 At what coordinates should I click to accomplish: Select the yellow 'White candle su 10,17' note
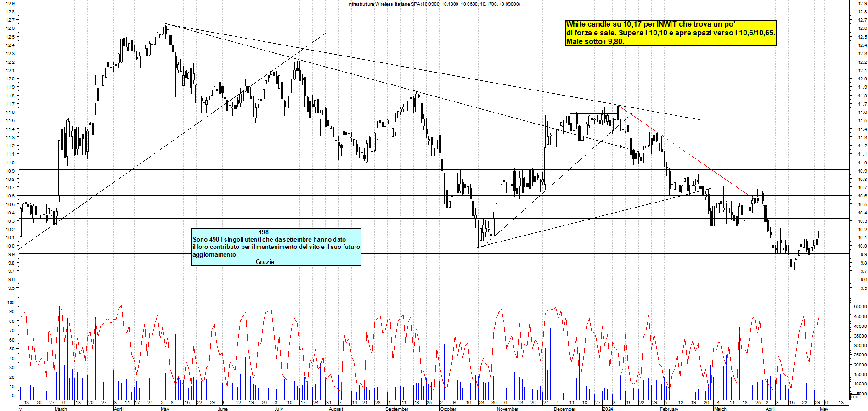pyautogui.click(x=671, y=33)
